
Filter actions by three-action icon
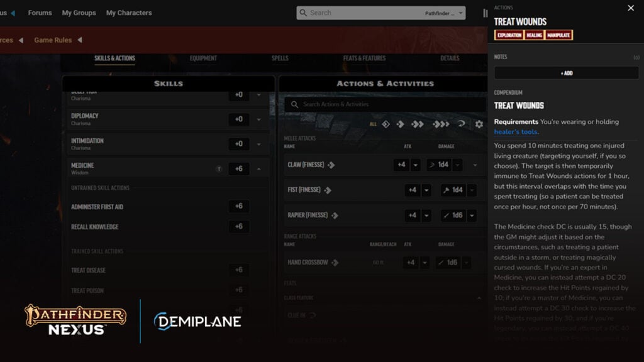pyautogui.click(x=441, y=124)
